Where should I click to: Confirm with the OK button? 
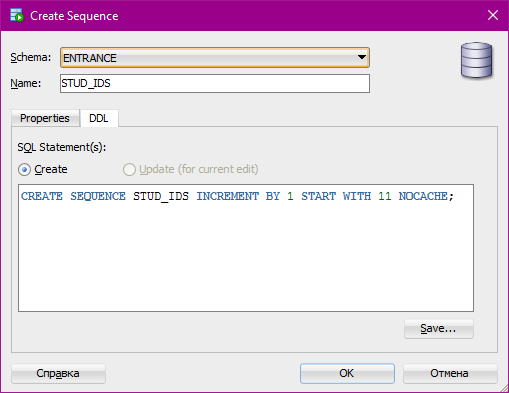click(347, 373)
